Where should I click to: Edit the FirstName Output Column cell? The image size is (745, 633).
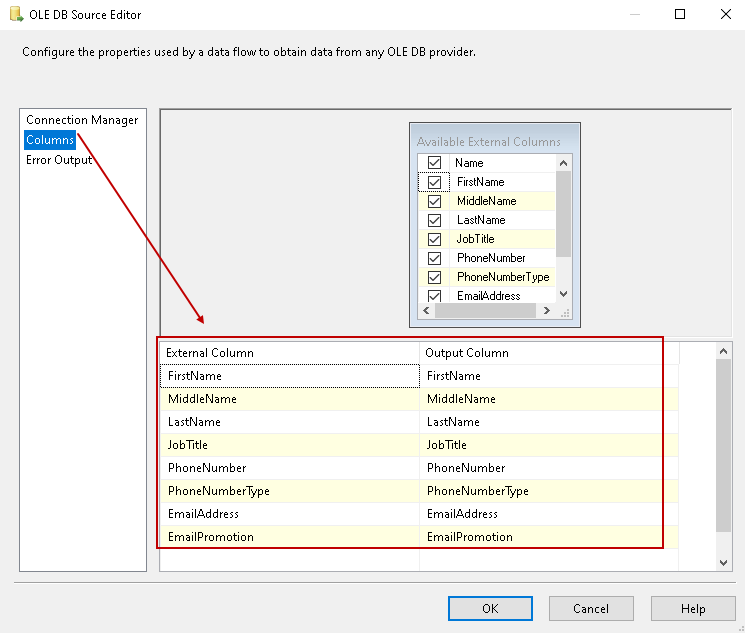pos(549,376)
